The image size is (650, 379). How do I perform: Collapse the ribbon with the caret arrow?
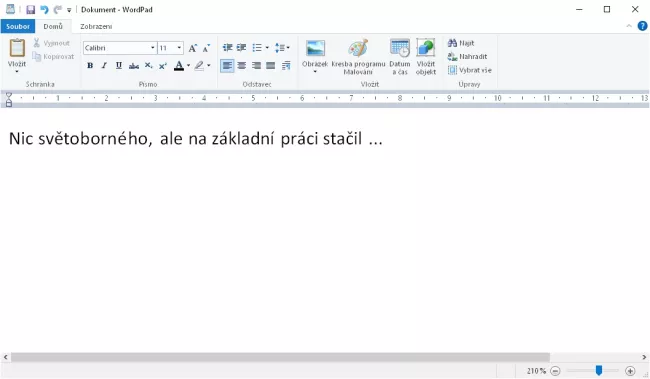pyautogui.click(x=629, y=26)
